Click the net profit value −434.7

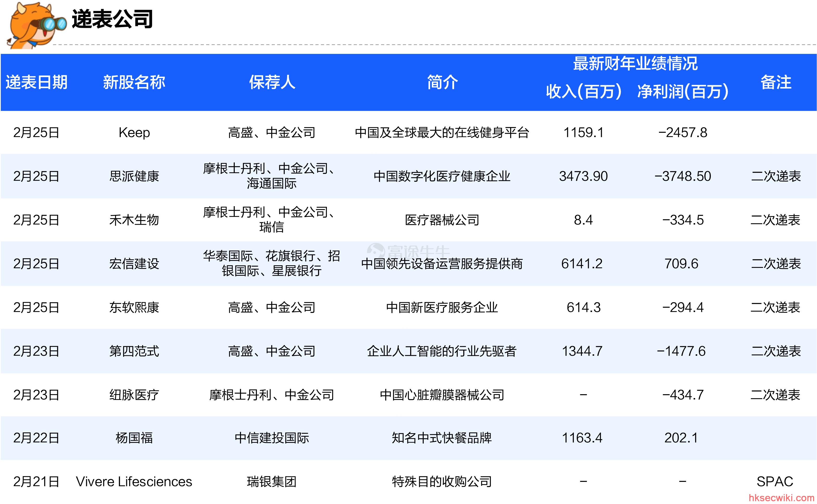683,395
